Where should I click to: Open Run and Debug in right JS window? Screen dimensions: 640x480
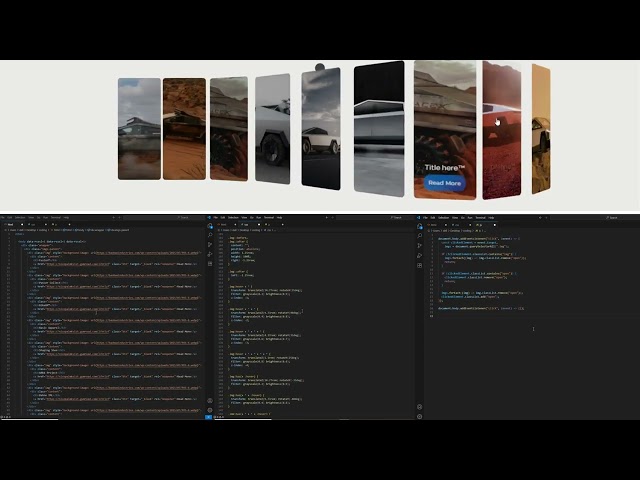420,256
